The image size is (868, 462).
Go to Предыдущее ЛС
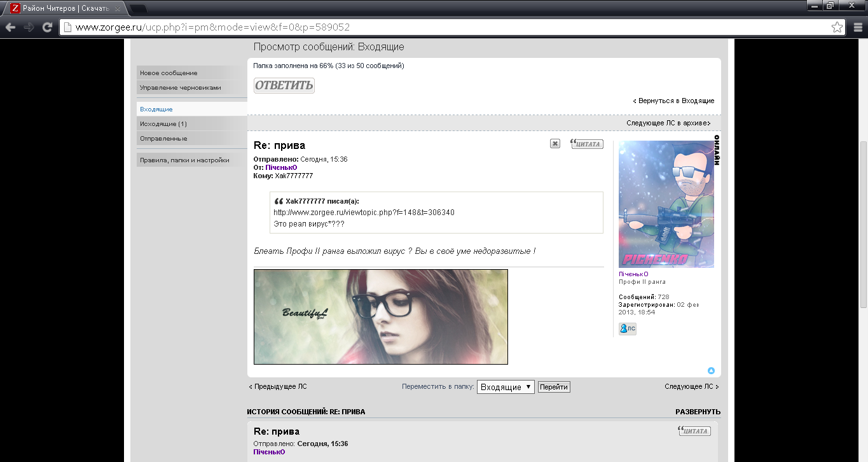(278, 386)
